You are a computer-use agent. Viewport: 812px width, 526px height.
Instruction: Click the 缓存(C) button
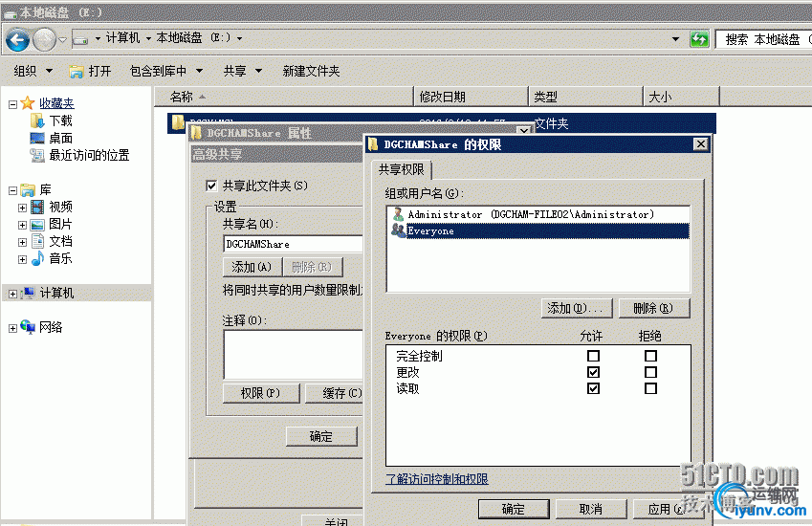[x=334, y=393]
